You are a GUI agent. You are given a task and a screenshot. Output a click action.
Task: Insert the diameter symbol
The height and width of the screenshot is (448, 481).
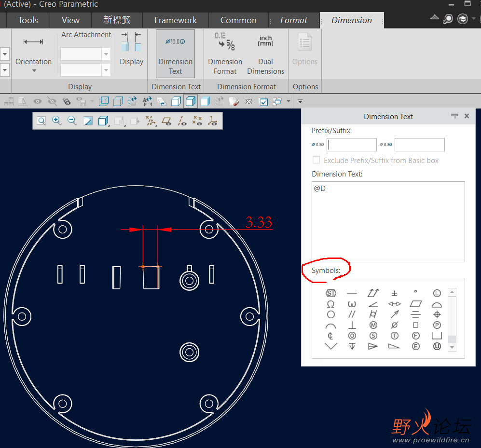pos(395,325)
